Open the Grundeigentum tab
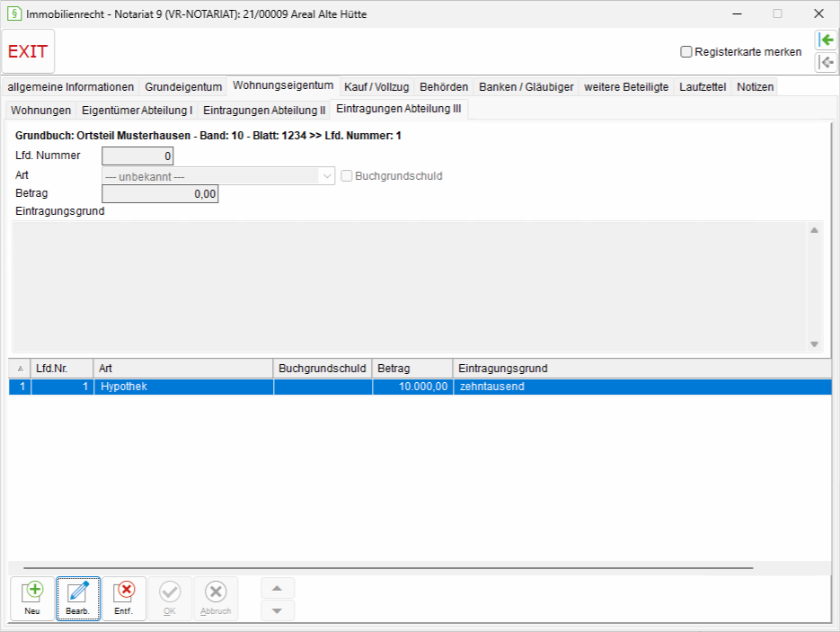840x632 pixels. (183, 87)
